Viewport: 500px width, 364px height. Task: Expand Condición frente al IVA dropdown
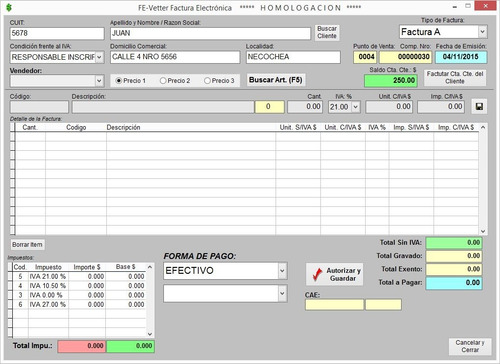(99, 57)
